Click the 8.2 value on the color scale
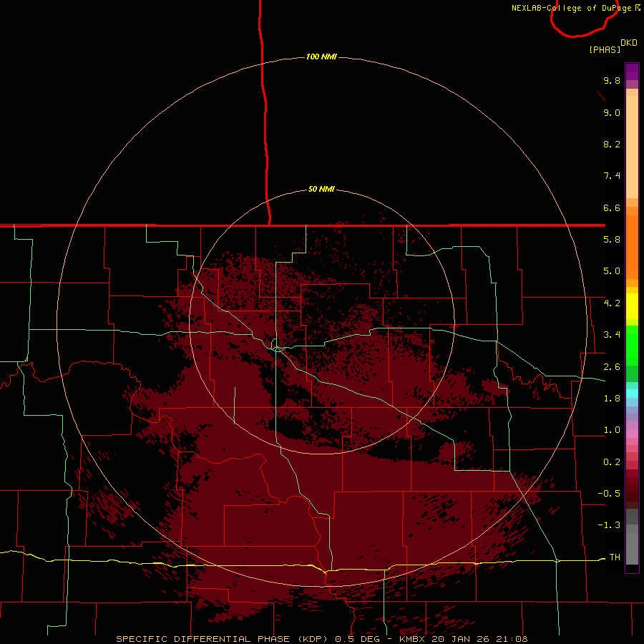 tap(612, 144)
